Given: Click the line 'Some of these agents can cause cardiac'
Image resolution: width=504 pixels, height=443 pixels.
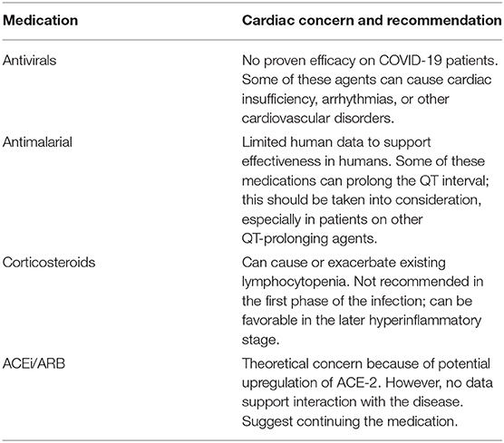Looking at the screenshot, I should coord(367,80).
